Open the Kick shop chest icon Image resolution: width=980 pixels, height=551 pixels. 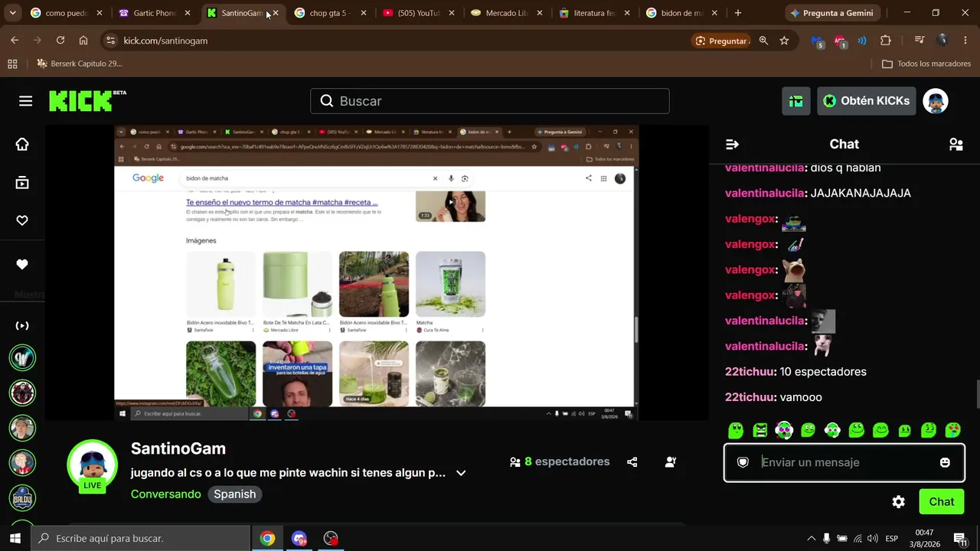[x=796, y=101]
